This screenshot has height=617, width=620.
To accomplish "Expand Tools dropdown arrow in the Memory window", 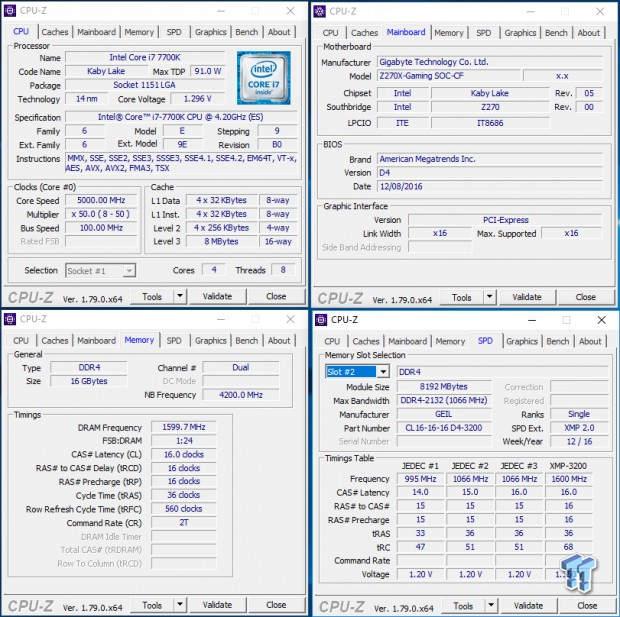I will tap(180, 605).
